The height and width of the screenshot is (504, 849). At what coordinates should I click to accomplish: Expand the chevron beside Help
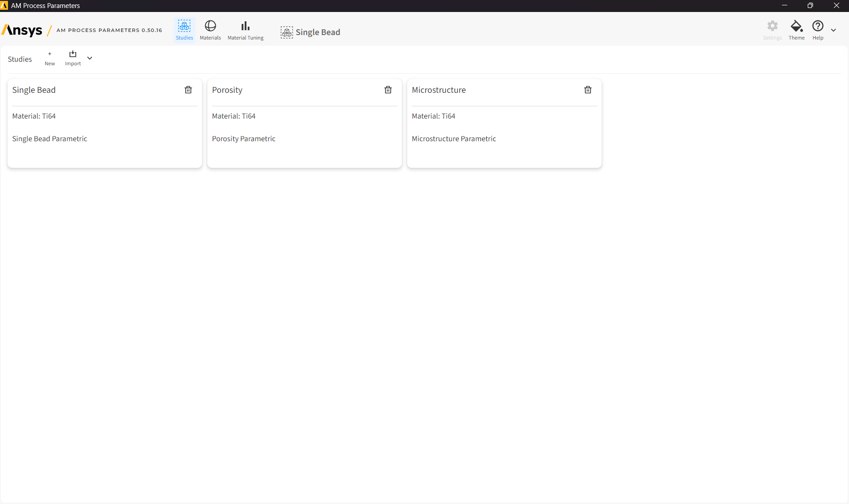pos(833,30)
